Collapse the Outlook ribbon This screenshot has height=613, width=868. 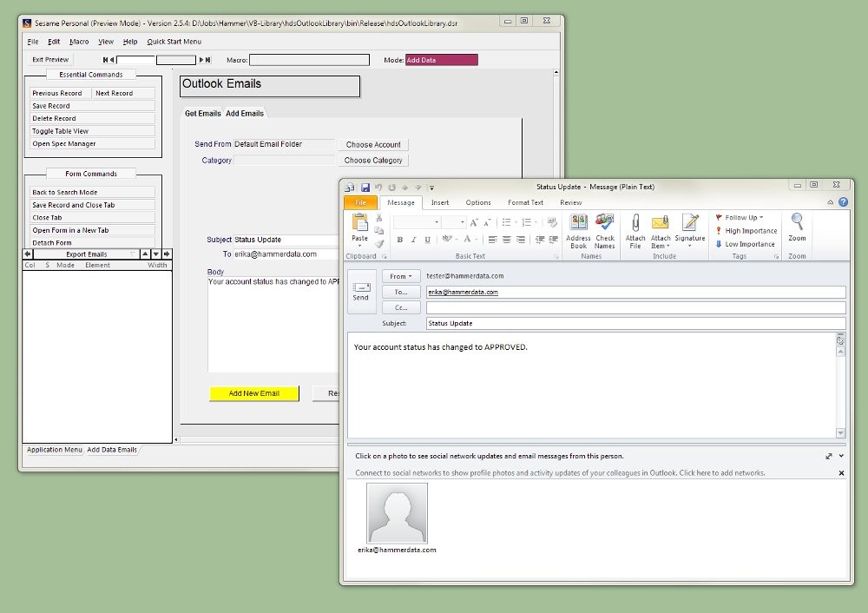coord(831,202)
